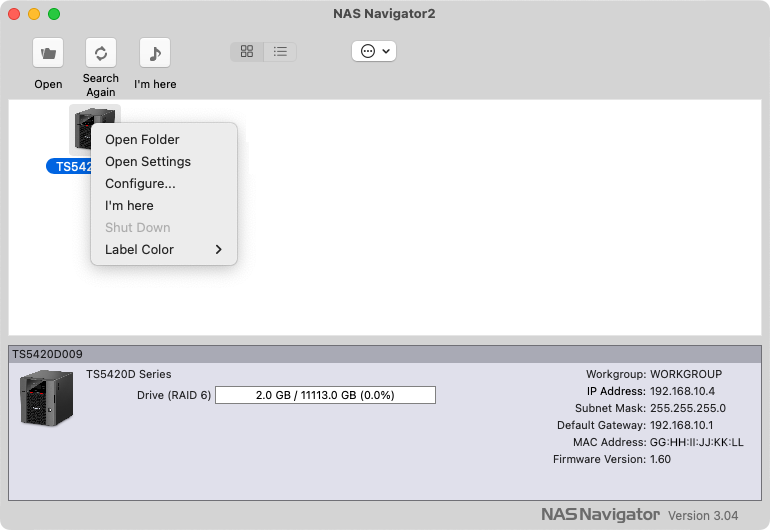
Task: Open the ellipsis more-actions dropdown
Action: 374,51
